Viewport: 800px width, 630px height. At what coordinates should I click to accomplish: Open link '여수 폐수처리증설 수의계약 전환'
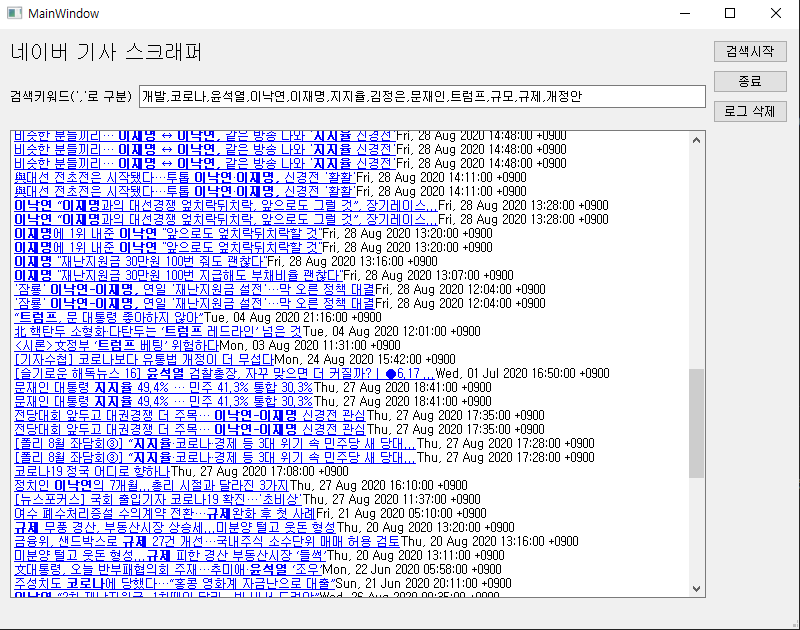(165, 514)
